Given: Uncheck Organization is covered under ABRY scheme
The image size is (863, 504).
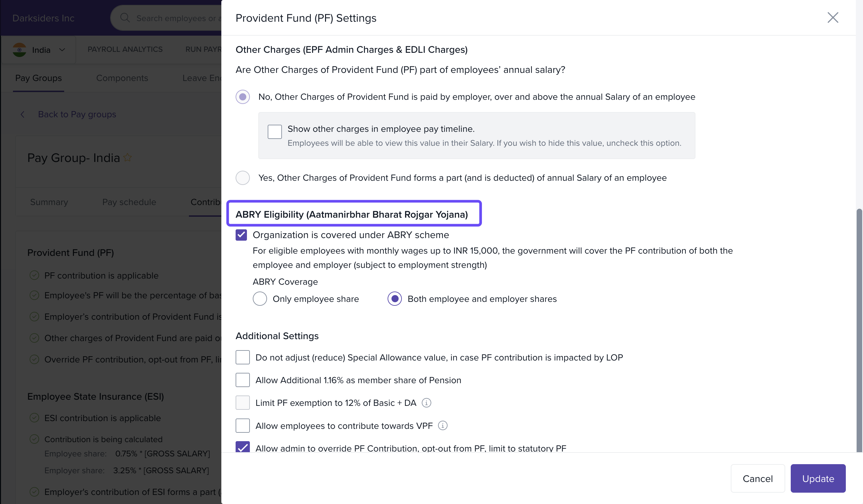Looking at the screenshot, I should tap(241, 235).
